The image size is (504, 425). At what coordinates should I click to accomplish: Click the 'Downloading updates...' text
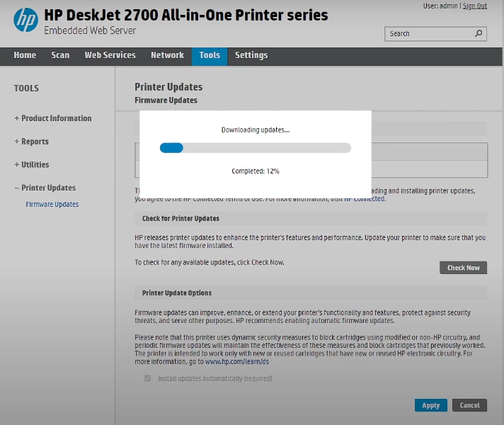[256, 130]
